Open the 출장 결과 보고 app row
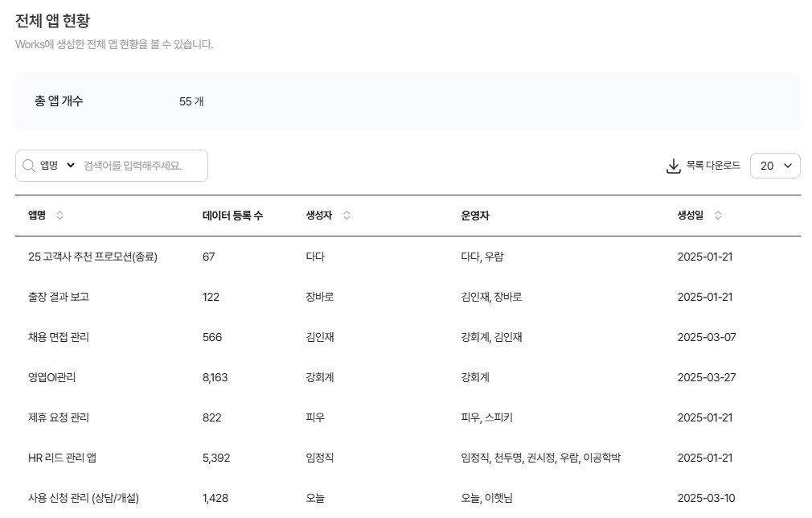812x518 pixels. coord(59,297)
